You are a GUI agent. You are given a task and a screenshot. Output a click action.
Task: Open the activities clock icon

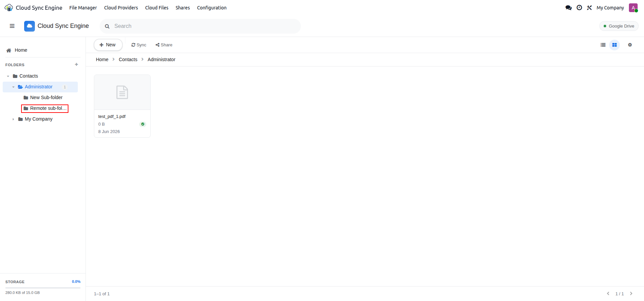tap(579, 8)
